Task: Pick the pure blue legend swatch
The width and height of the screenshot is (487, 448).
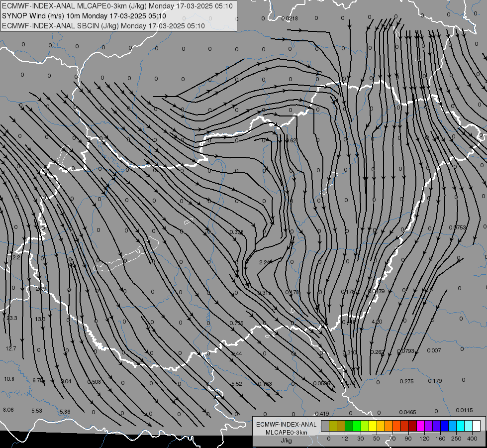Action: (x=444, y=426)
